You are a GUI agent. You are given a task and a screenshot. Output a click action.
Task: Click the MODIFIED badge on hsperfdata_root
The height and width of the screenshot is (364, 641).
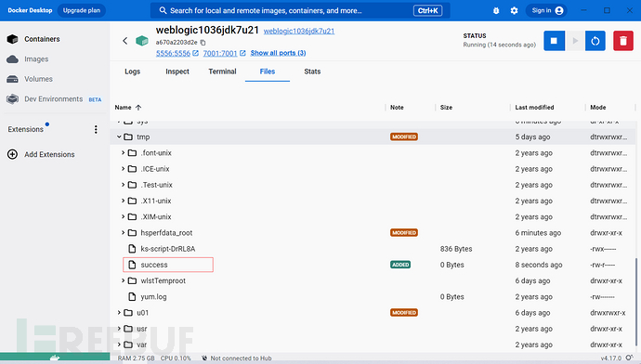(x=404, y=233)
